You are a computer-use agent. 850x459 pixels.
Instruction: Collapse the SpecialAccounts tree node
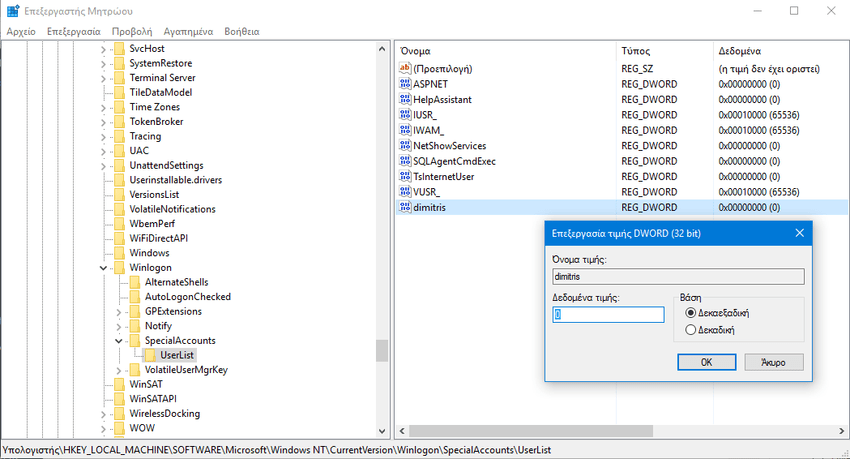(120, 341)
